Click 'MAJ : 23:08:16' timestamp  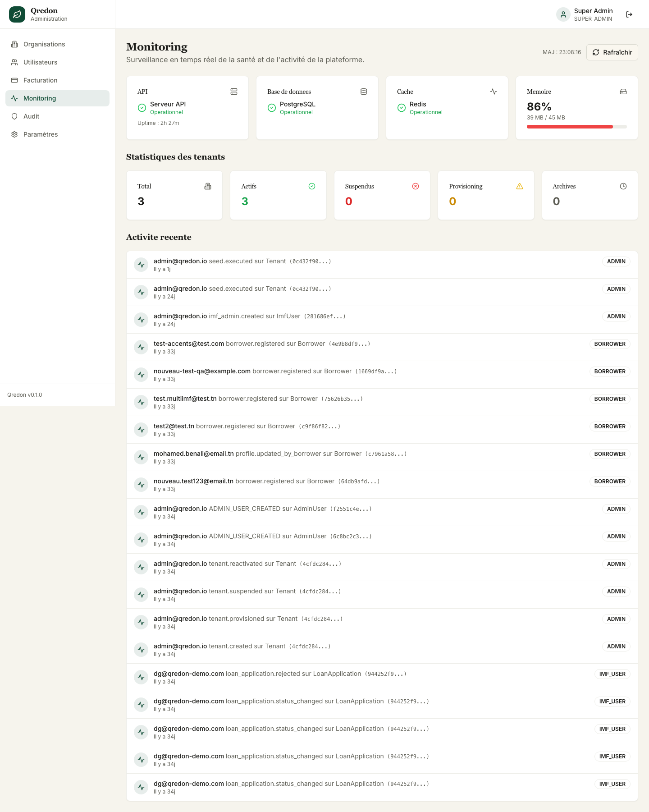pyautogui.click(x=562, y=52)
